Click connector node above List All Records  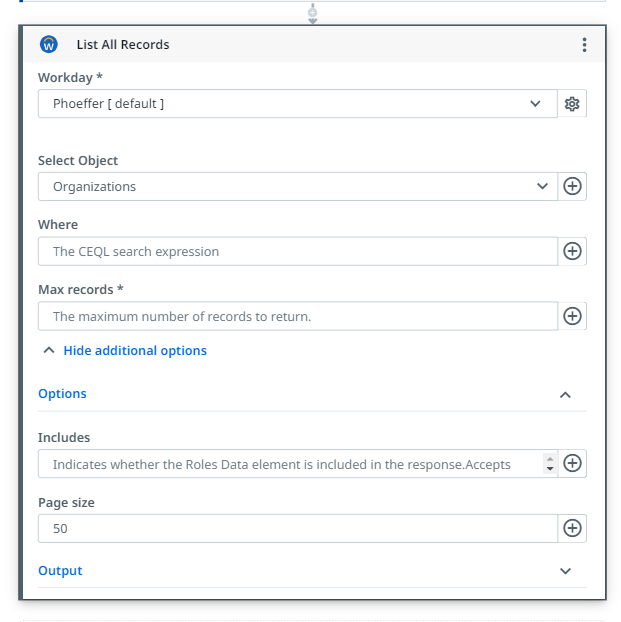click(x=312, y=14)
